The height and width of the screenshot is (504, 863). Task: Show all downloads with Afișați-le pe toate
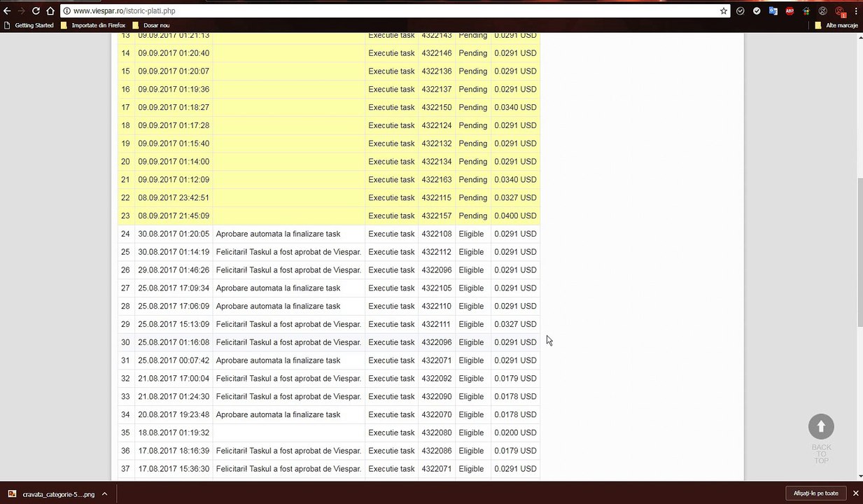815,493
